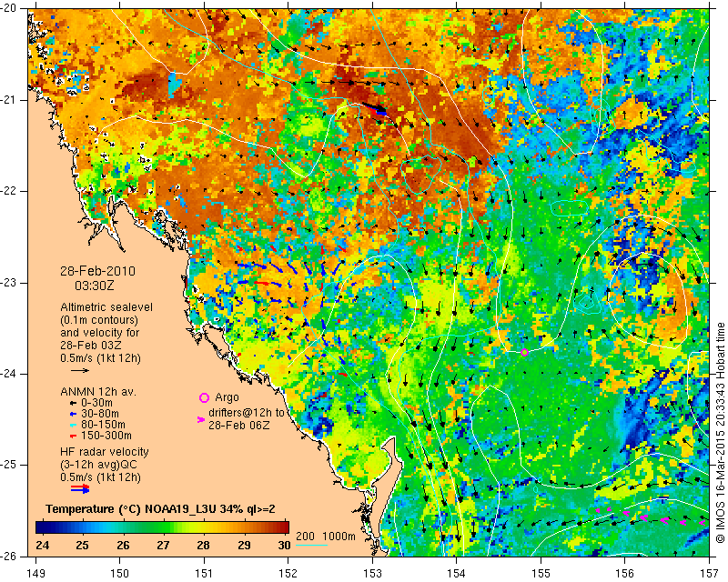Click the red 150-300m legend arrow
This screenshot has width=728, height=582.
coord(73,436)
